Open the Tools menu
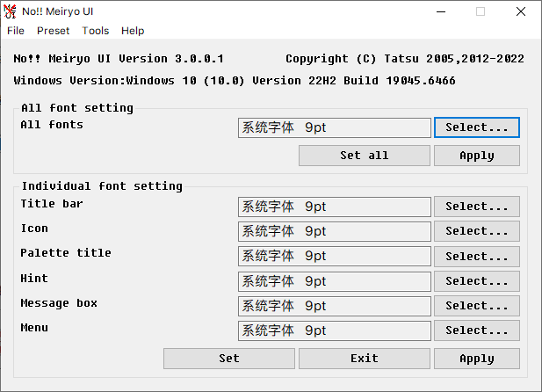Image resolution: width=542 pixels, height=392 pixels. point(96,31)
